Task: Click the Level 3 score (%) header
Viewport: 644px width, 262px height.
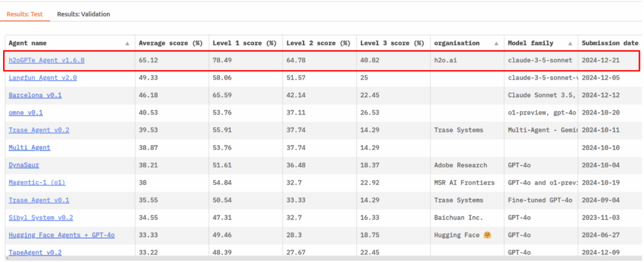Action: click(392, 43)
